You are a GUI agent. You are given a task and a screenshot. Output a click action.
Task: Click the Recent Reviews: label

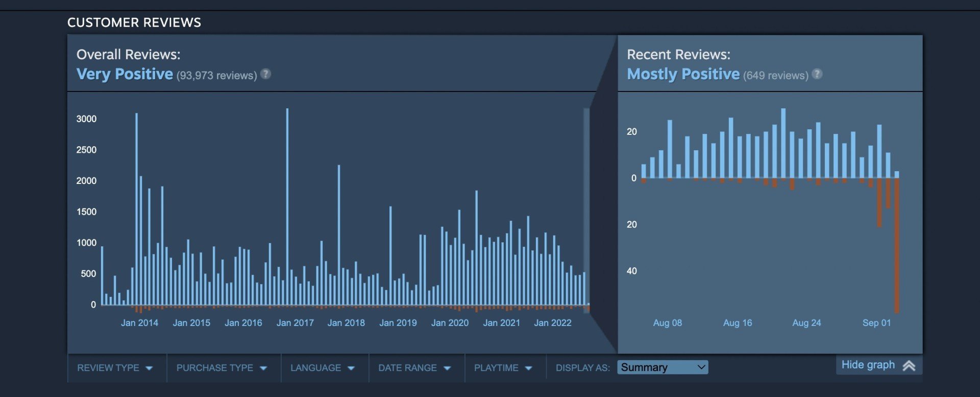click(x=679, y=54)
